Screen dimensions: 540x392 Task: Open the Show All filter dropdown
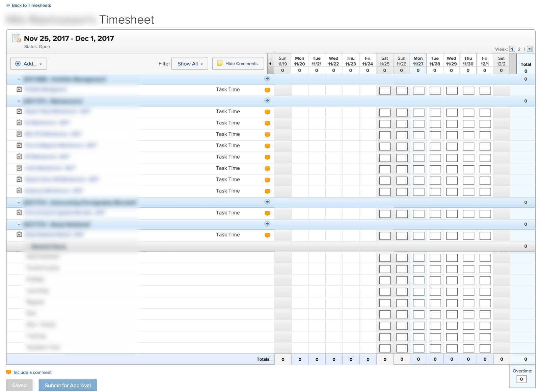coord(189,63)
